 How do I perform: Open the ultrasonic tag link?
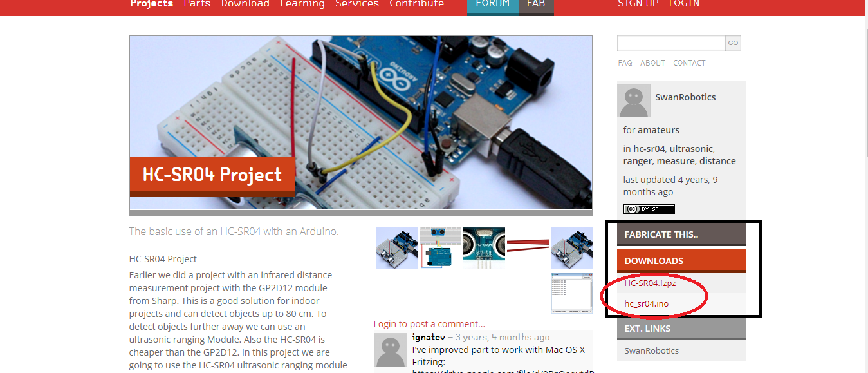tap(690, 148)
